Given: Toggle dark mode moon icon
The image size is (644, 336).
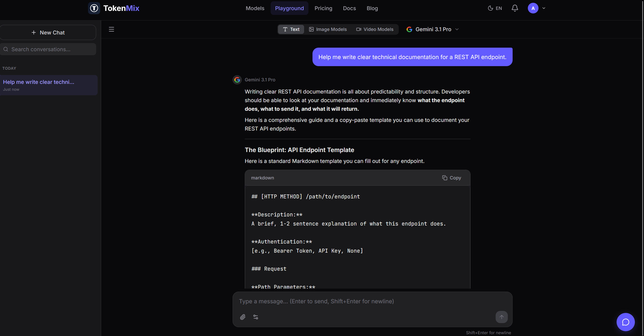Looking at the screenshot, I should 490,8.
